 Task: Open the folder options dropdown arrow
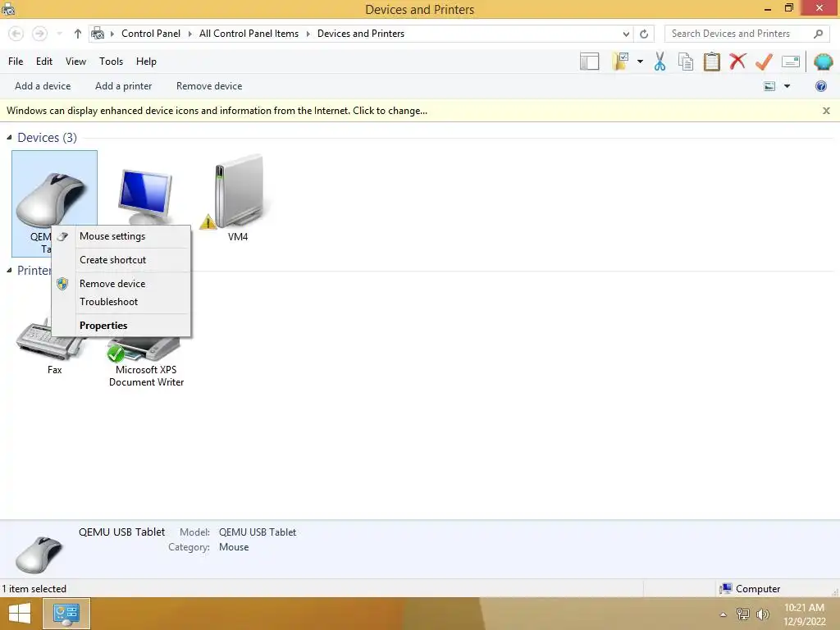click(640, 62)
